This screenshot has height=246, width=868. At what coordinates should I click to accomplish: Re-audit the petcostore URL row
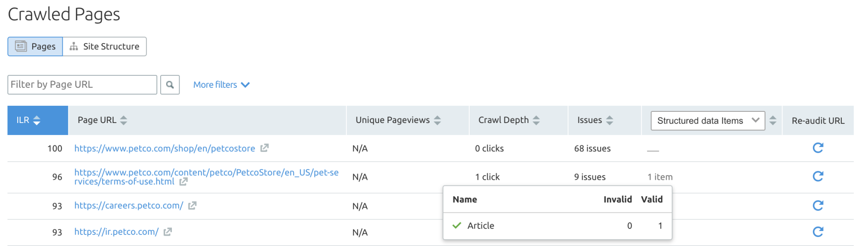818,148
